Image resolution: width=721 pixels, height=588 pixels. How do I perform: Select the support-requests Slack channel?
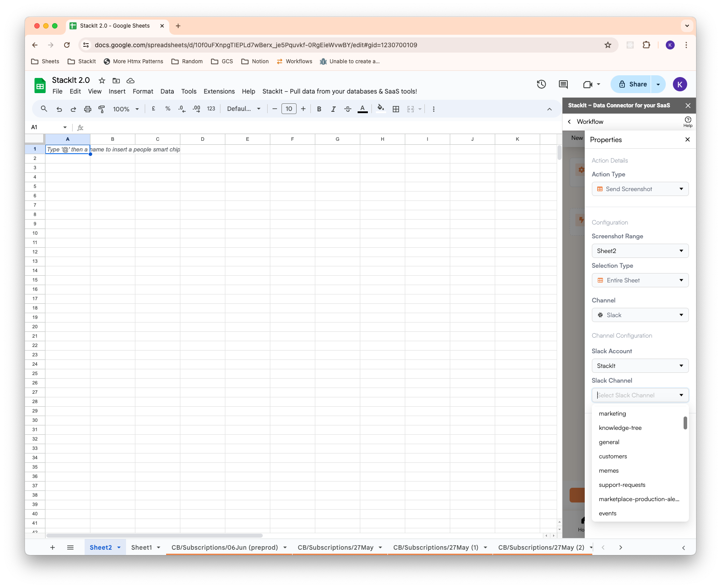(x=640, y=485)
